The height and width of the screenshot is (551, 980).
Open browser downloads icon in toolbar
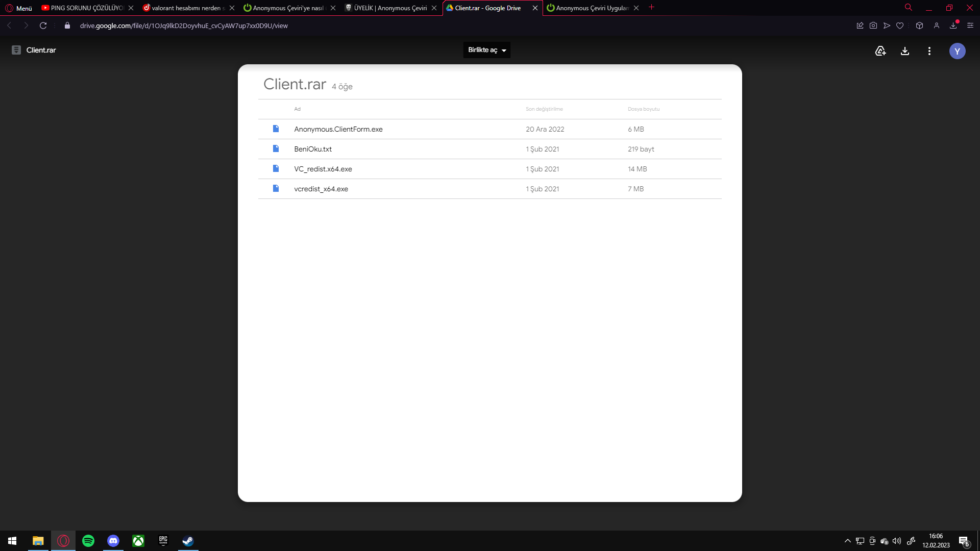coord(953,26)
